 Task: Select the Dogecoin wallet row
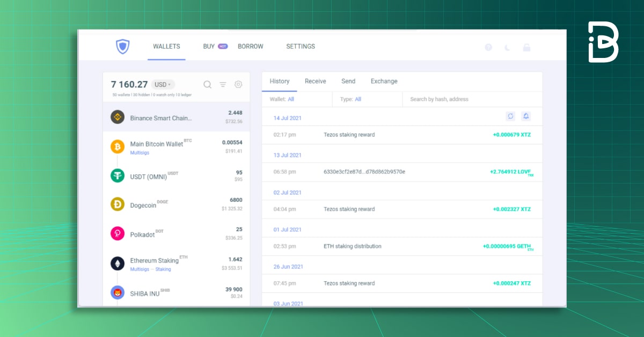click(x=176, y=204)
